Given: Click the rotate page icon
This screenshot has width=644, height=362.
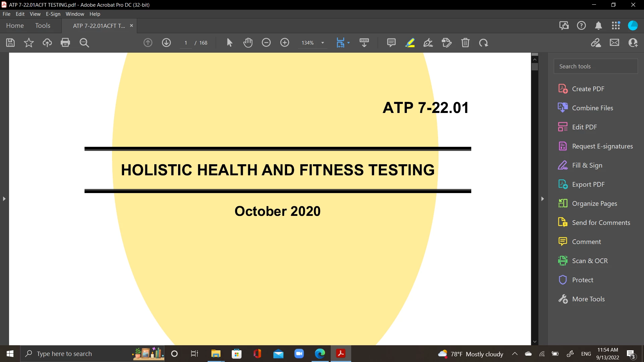Looking at the screenshot, I should (483, 43).
